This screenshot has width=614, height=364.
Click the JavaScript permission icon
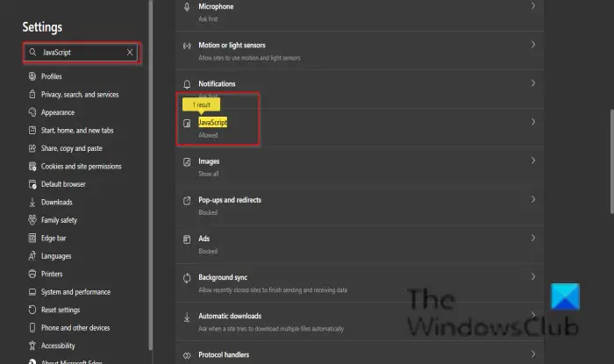click(x=187, y=124)
